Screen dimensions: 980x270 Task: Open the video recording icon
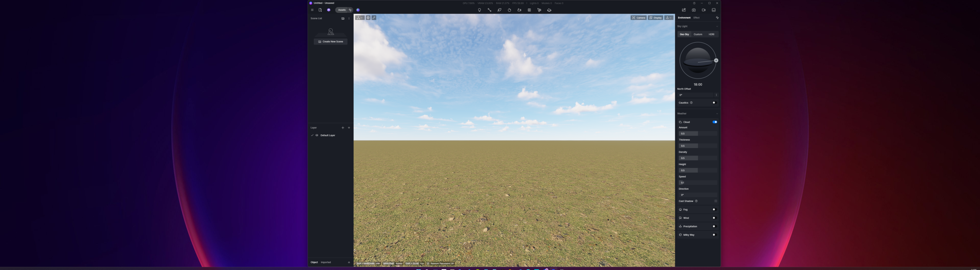(704, 10)
